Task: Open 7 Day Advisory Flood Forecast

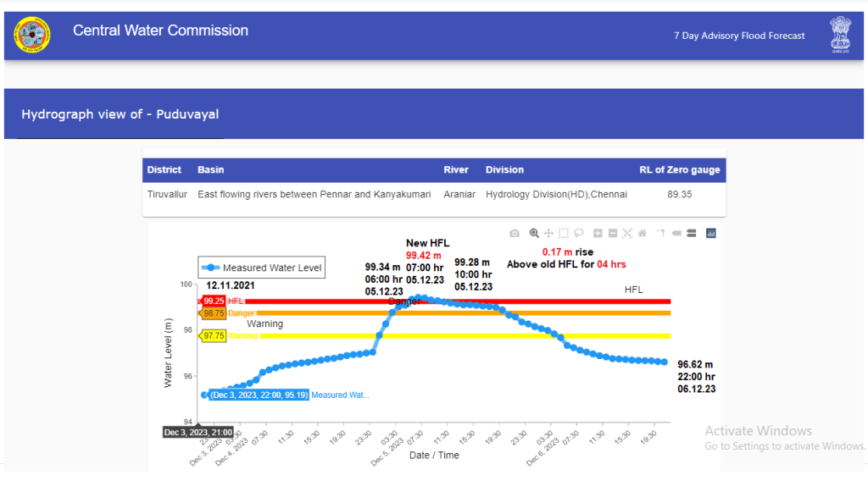Action: [x=739, y=36]
